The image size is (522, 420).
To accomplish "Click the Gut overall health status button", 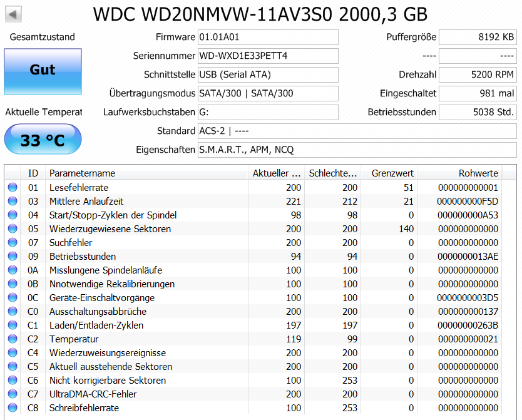I will coord(43,71).
